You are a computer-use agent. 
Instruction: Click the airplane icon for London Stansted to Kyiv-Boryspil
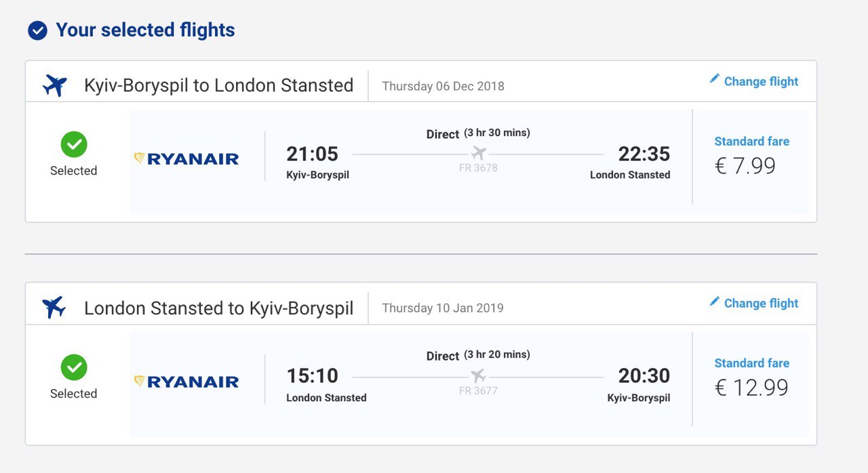tap(54, 308)
